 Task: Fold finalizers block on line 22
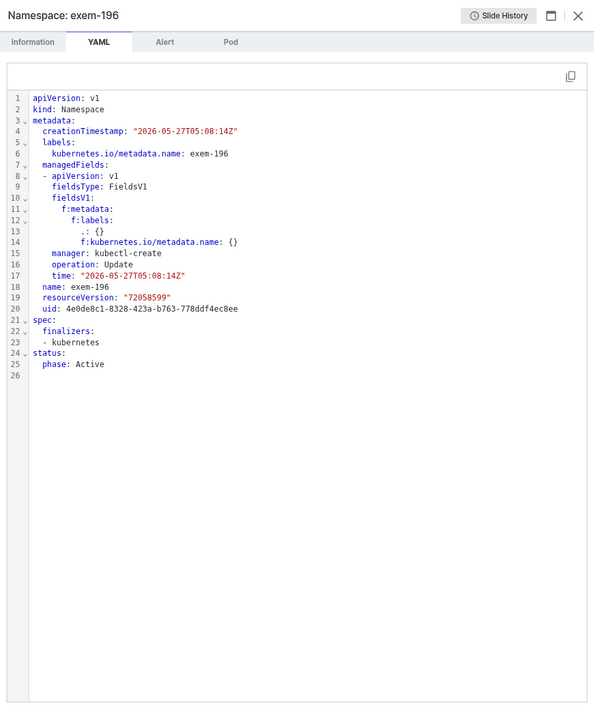25,332
